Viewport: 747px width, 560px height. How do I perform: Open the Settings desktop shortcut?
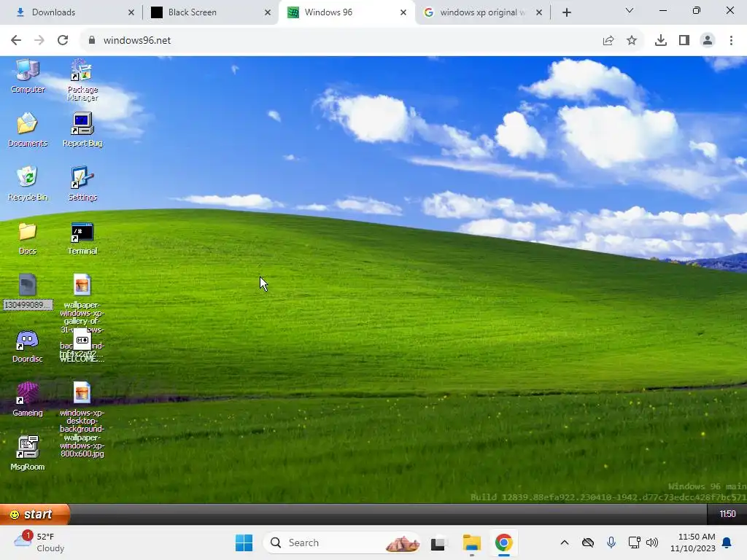[x=82, y=184]
